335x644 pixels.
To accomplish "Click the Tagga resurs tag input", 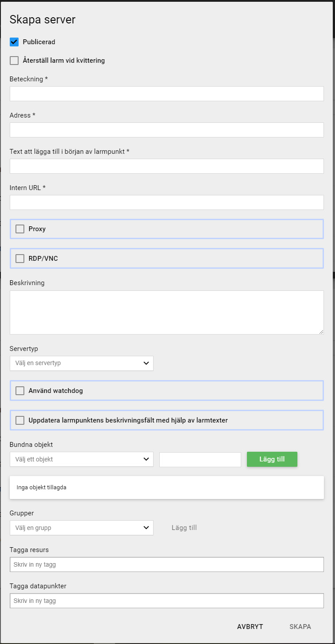I will [x=167, y=564].
